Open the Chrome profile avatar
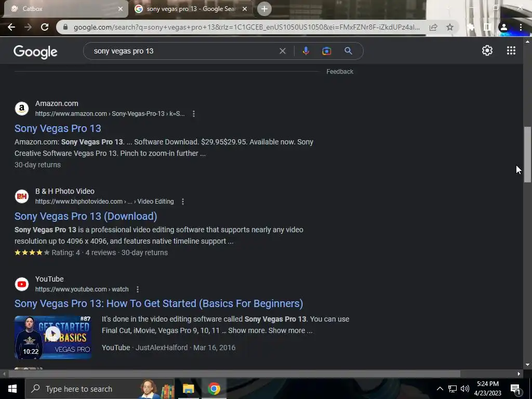This screenshot has height=399, width=532. pyautogui.click(x=504, y=27)
